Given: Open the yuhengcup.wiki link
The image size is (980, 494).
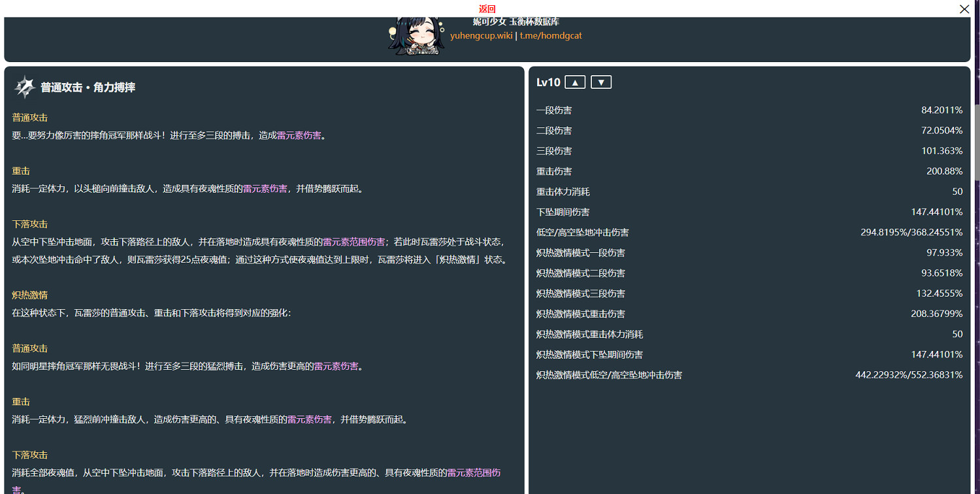Looking at the screenshot, I should coord(482,35).
